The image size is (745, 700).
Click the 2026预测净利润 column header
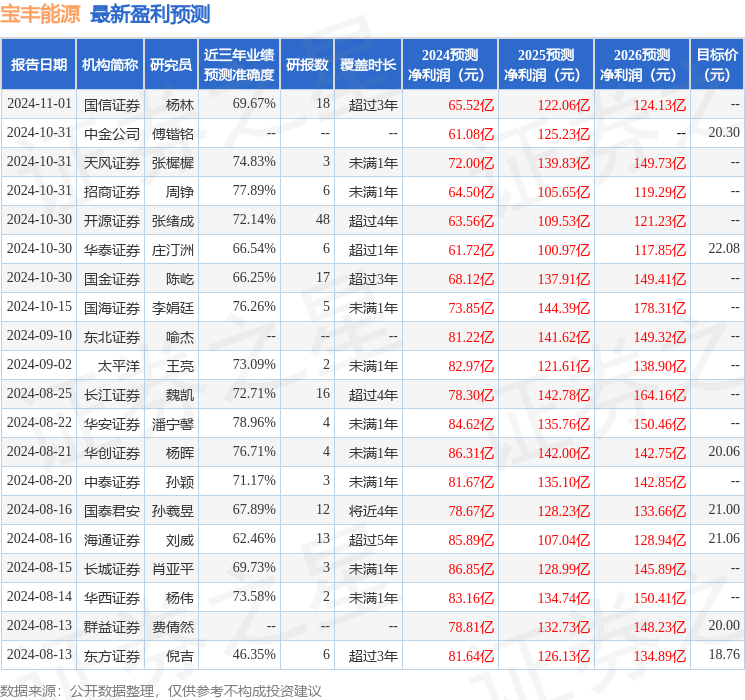[x=642, y=65]
